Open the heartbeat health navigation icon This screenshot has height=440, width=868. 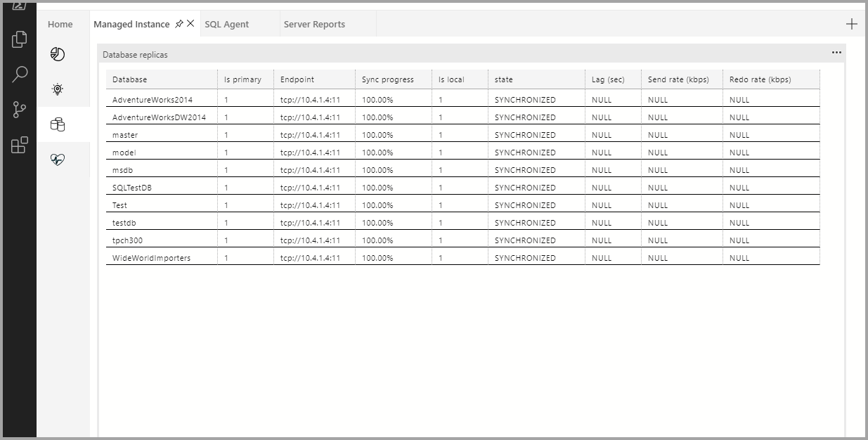[x=56, y=159]
